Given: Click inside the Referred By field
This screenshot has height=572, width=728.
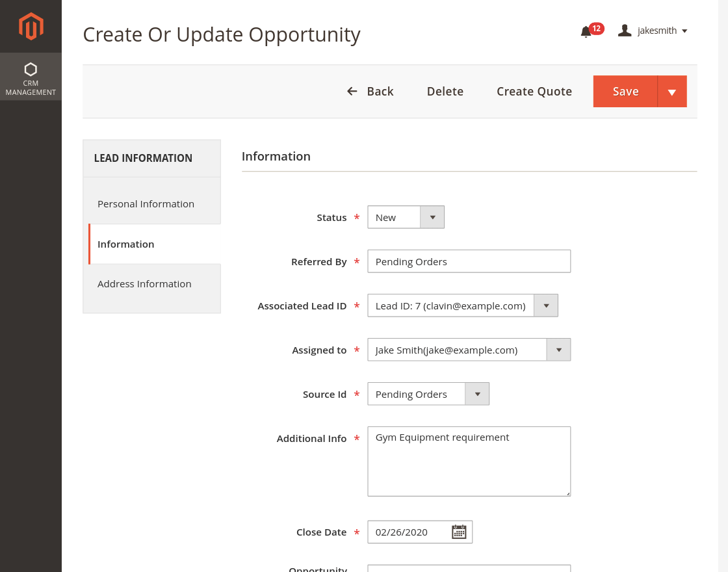Looking at the screenshot, I should (469, 261).
